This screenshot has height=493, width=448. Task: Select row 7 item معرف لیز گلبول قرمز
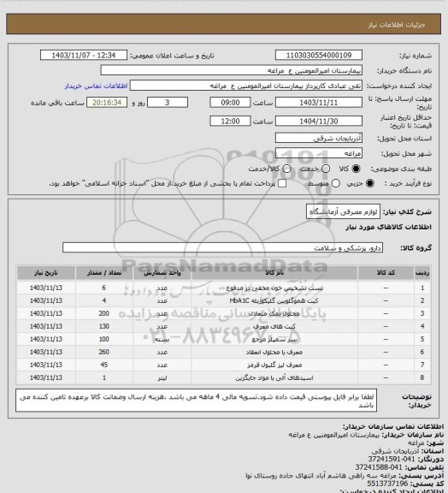tap(274, 365)
